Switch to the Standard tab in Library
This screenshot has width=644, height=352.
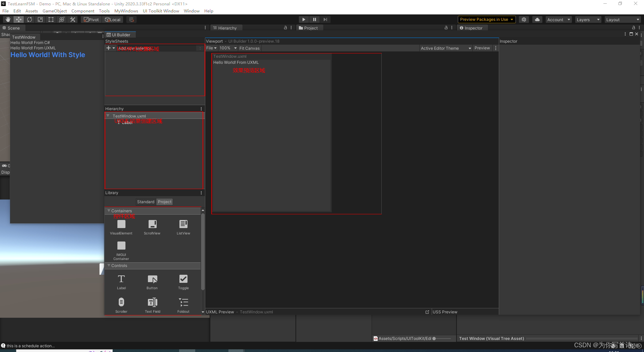[146, 202]
